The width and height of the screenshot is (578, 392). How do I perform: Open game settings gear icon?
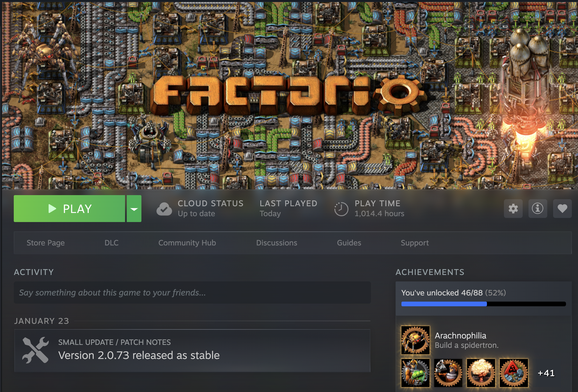[x=513, y=209]
